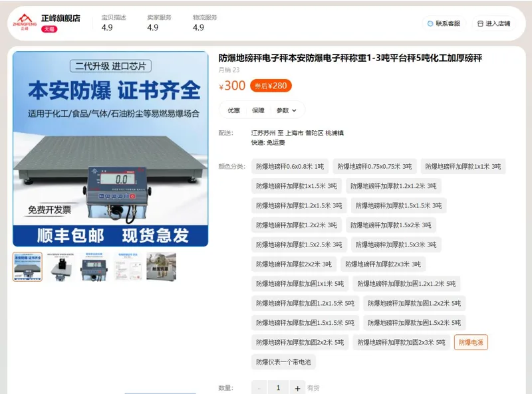
Task: Pick 防爆地磅秤加厚款加固1.2x1.5米 5吨 variant
Action: [305, 304]
